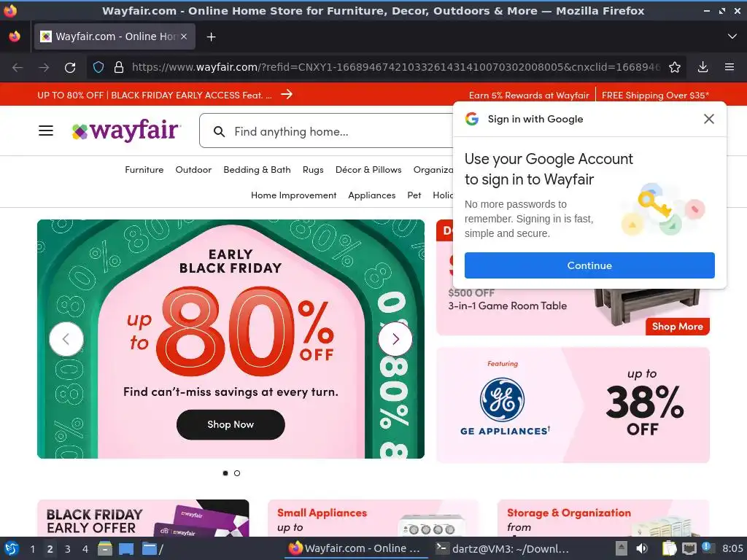Open Firefox downloads panel
The image size is (747, 560).
pos(703,67)
